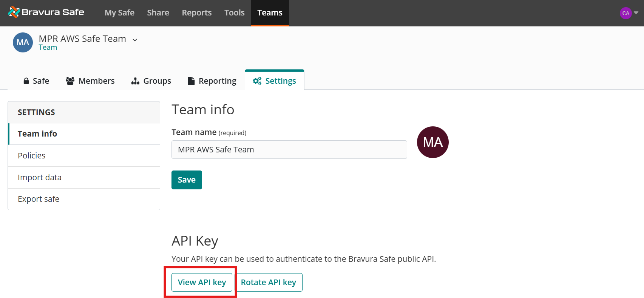Screen dimensions: 644x298
Task: Click the API key description text
Action: 304,259
